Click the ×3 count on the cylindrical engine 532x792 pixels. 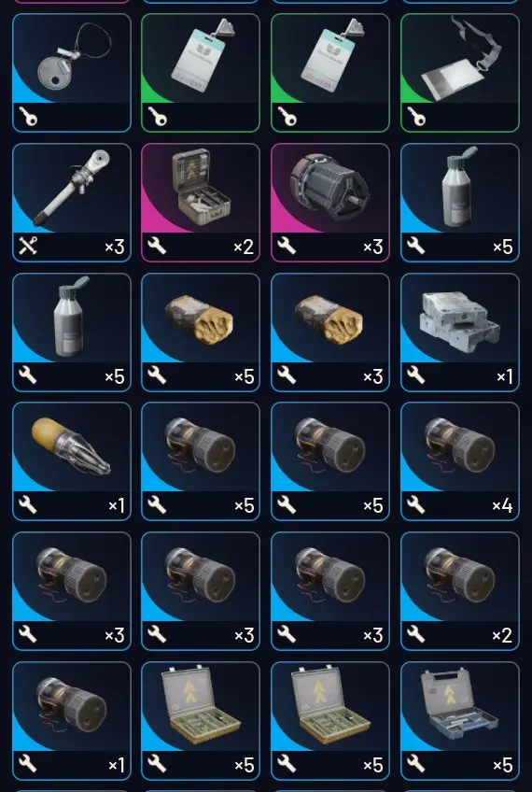click(373, 247)
